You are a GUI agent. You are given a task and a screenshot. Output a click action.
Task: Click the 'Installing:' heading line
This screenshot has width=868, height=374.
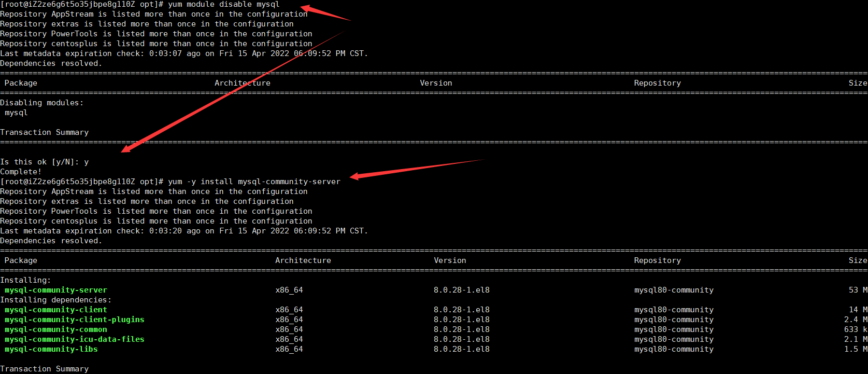(25, 280)
